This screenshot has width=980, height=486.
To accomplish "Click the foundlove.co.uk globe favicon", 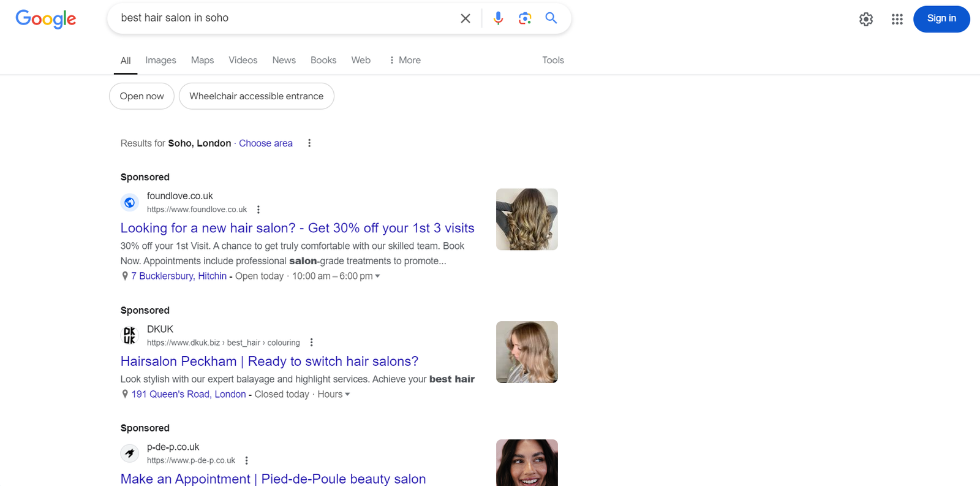I will click(x=130, y=202).
